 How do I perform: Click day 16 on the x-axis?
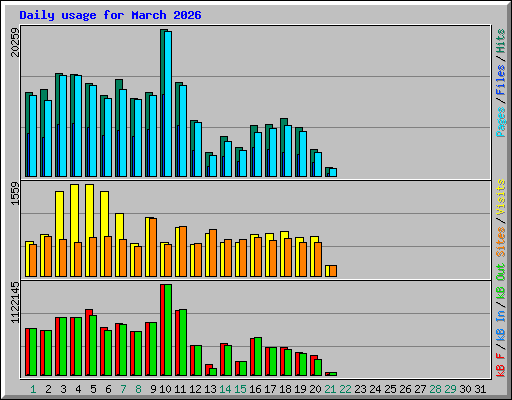coord(255,389)
